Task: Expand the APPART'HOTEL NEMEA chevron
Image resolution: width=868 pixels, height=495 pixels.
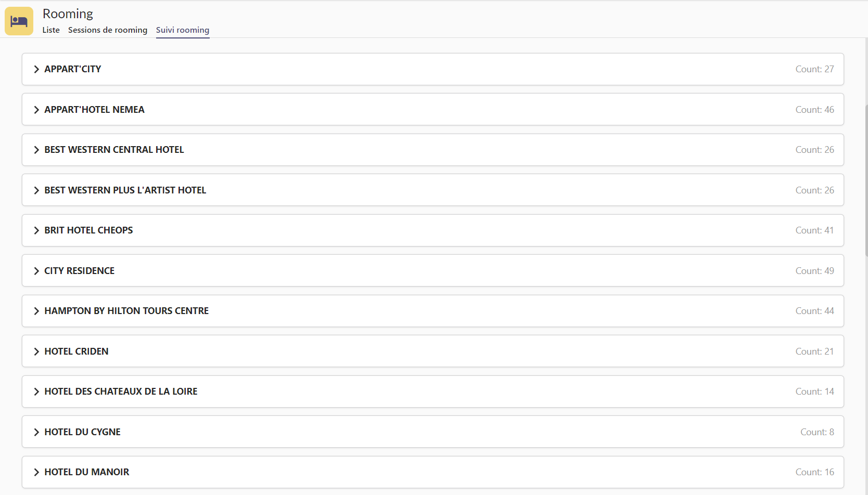Action: click(x=36, y=110)
